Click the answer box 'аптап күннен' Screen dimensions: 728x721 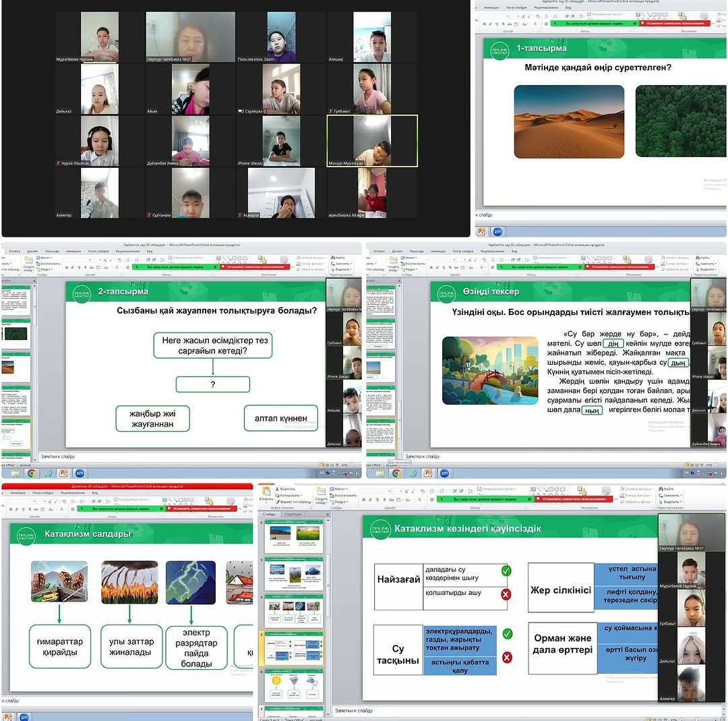[x=281, y=418]
